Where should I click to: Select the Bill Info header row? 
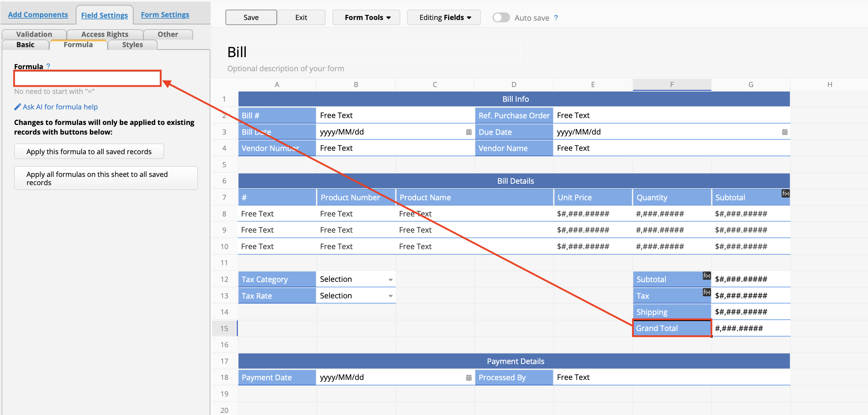tap(514, 99)
